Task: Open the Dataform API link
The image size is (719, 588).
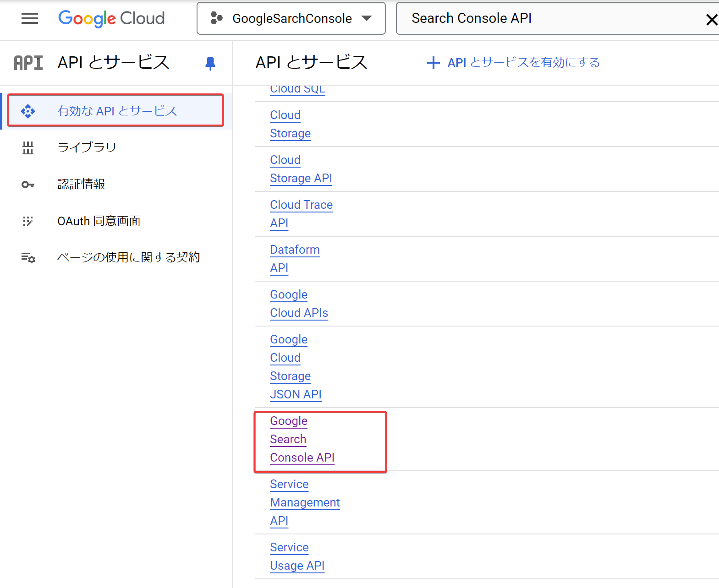Action: [x=295, y=259]
